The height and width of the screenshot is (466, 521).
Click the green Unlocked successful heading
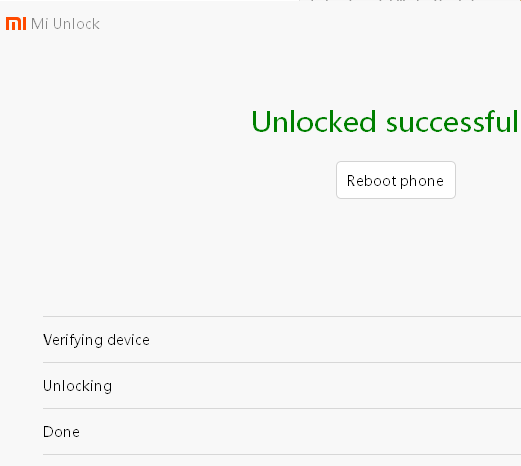pos(386,122)
